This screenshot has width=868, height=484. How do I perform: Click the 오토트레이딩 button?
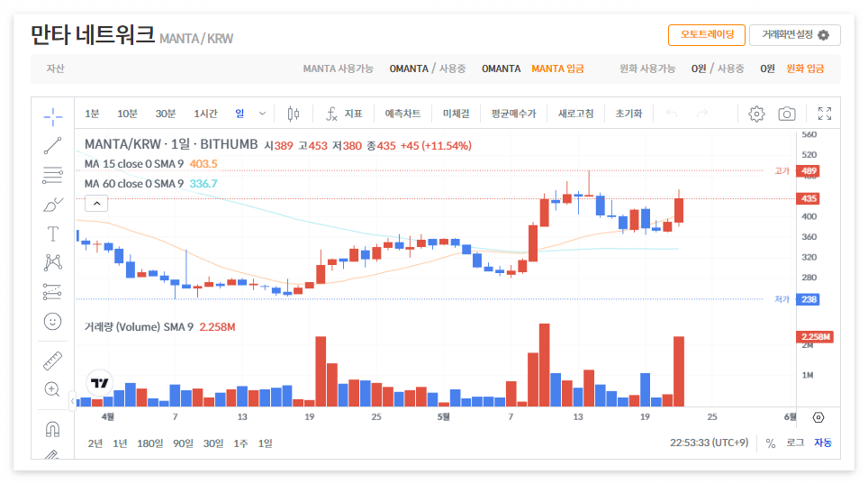pyautogui.click(x=707, y=34)
